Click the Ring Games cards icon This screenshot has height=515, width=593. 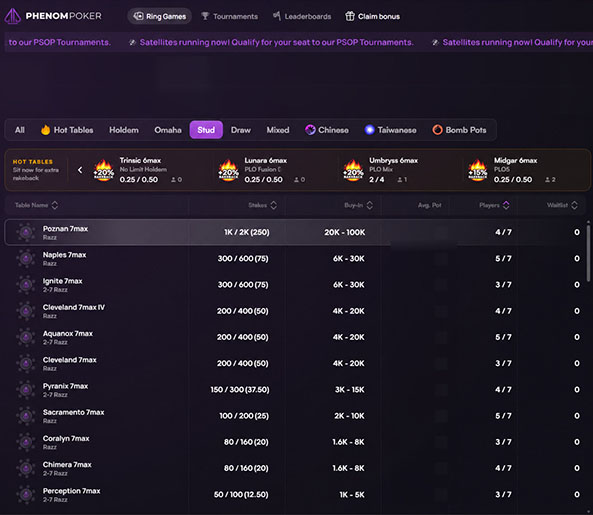(138, 16)
